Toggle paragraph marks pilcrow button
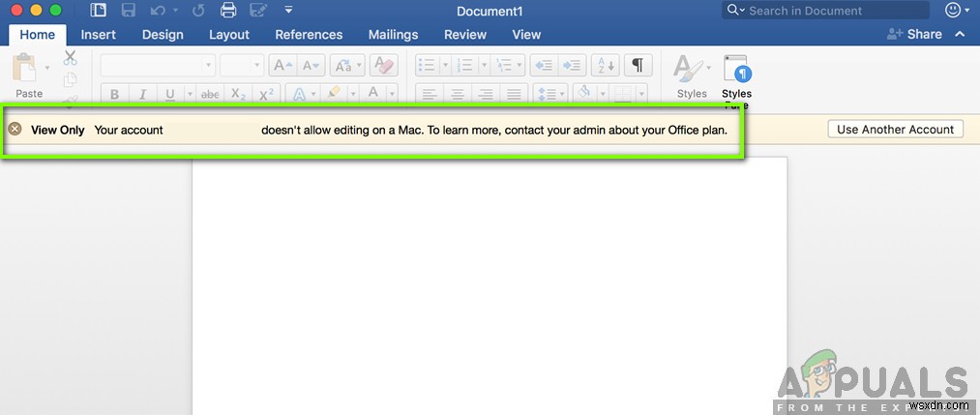 (x=638, y=65)
